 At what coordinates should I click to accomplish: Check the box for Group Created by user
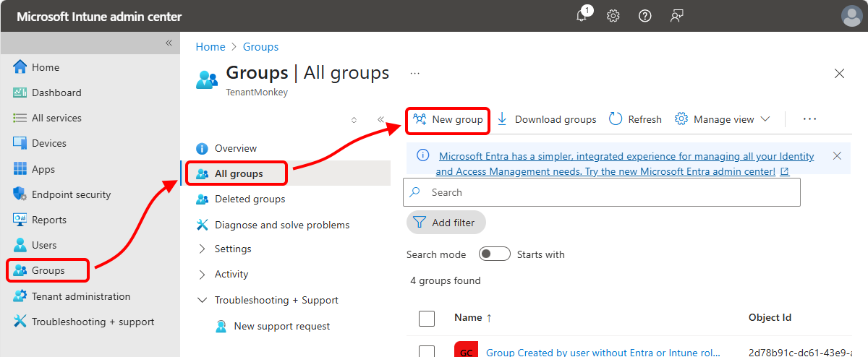pyautogui.click(x=427, y=352)
